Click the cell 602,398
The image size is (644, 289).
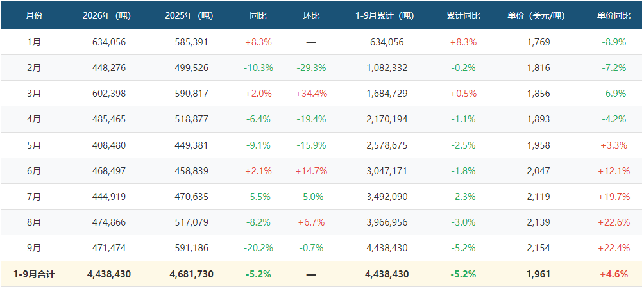[x=109, y=94]
